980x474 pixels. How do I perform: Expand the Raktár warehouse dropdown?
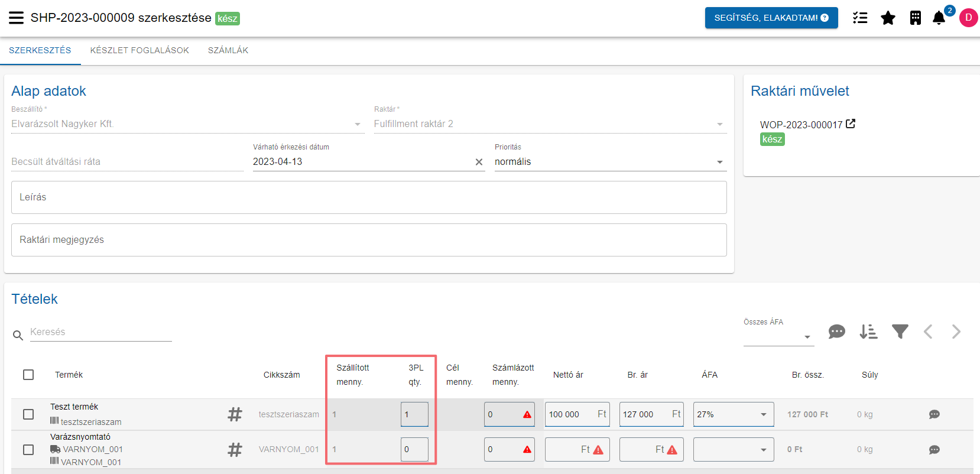coord(720,124)
